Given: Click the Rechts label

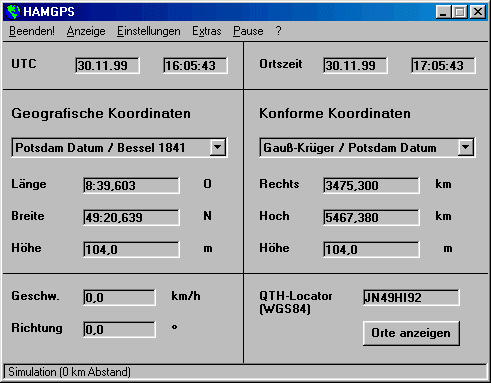Looking at the screenshot, I should coord(279,184).
